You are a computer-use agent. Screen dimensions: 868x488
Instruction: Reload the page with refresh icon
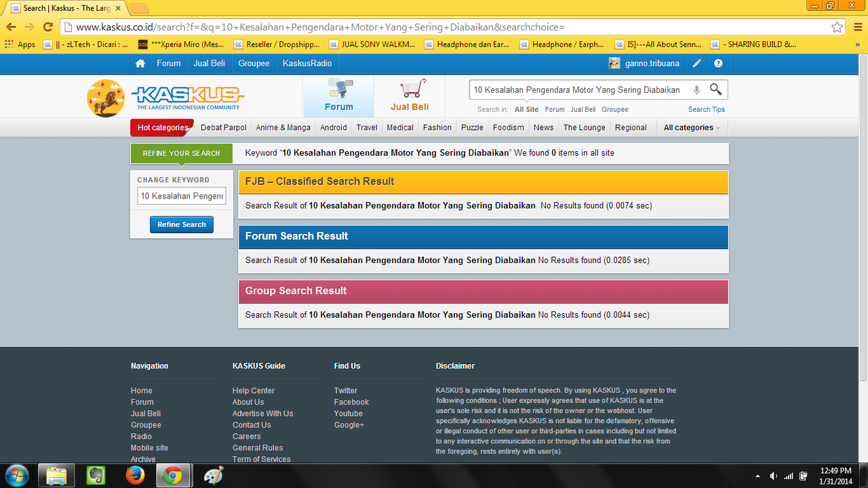(x=47, y=27)
